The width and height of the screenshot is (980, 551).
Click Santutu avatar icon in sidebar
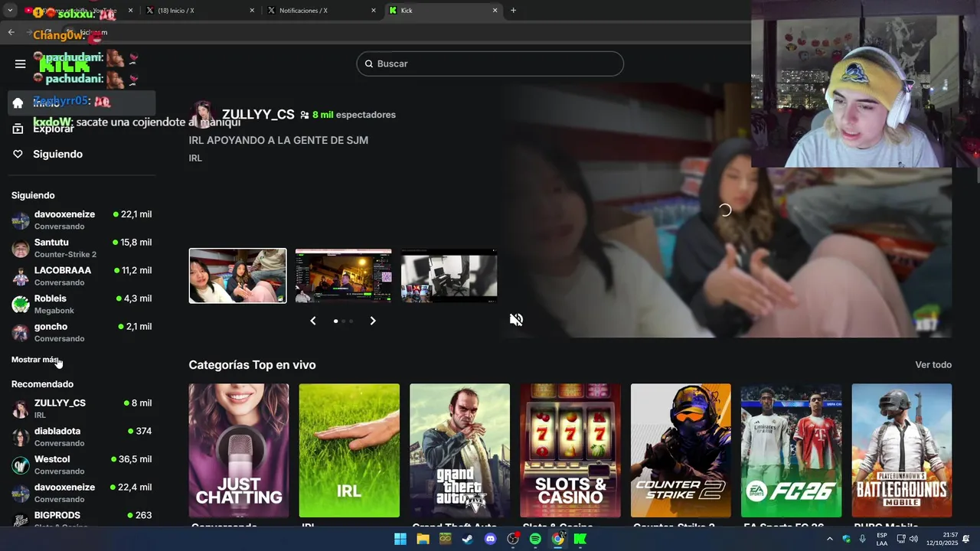(21, 249)
